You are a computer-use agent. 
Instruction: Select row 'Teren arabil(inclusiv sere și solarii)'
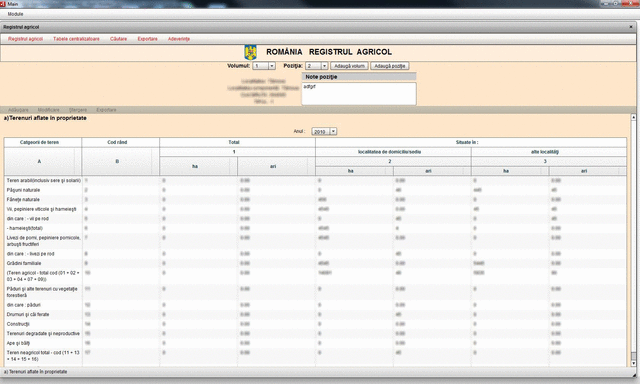pyautogui.click(x=315, y=180)
